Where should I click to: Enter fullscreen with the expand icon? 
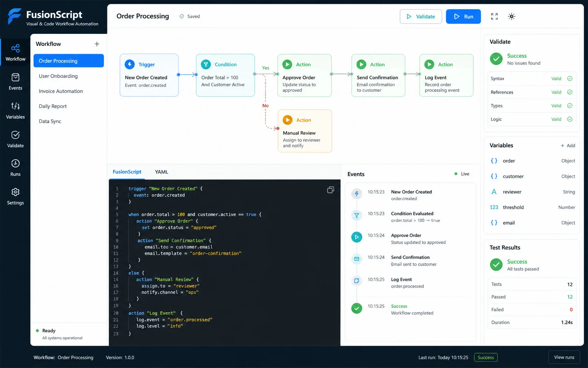point(494,16)
